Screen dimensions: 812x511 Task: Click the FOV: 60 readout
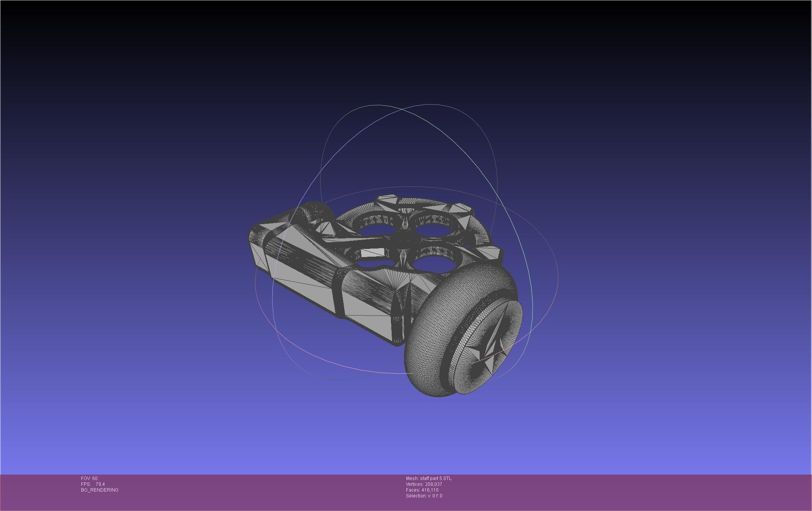[x=89, y=478]
